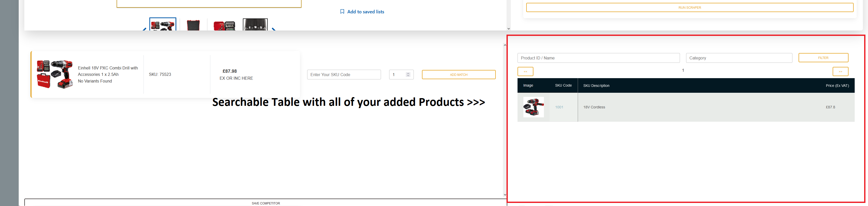The width and height of the screenshot is (868, 206).
Task: Click the gallery previous arrow
Action: click(x=144, y=29)
